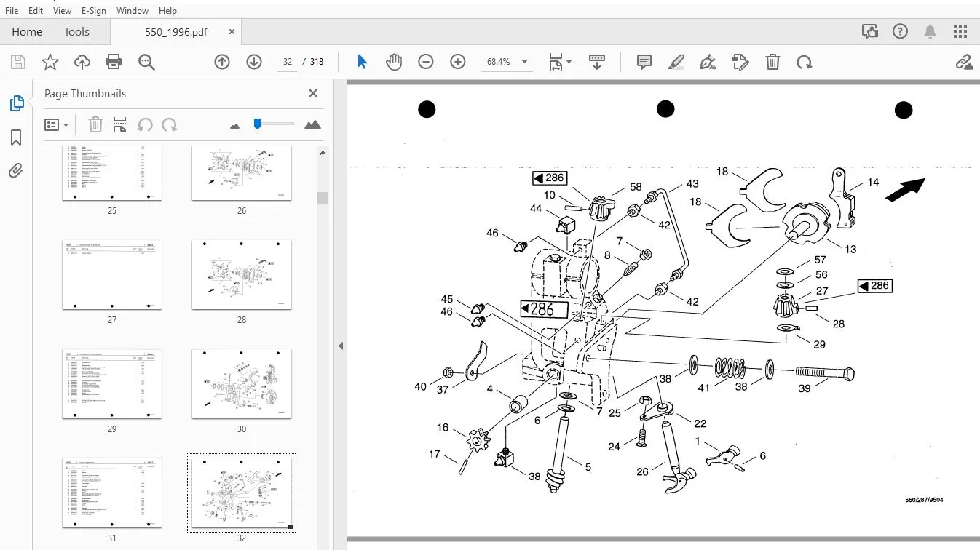The height and width of the screenshot is (550, 980).
Task: Save the file with the floppy disk icon
Action: tap(18, 63)
